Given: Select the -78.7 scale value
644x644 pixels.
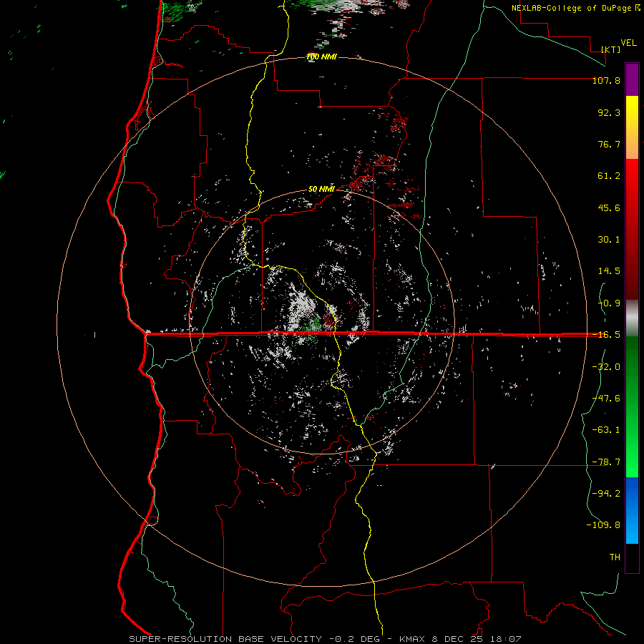Looking at the screenshot, I should (606, 462).
